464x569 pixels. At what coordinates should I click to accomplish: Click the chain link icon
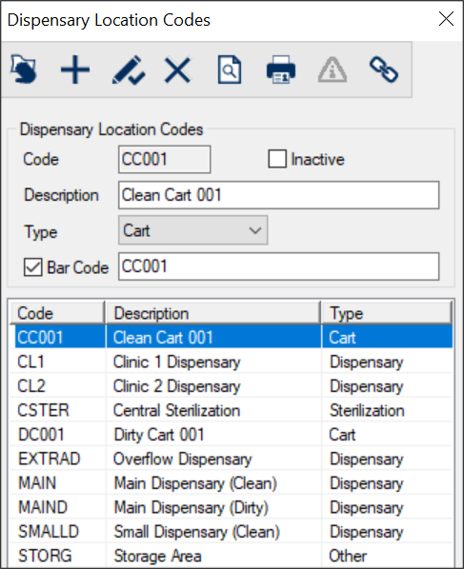point(384,69)
